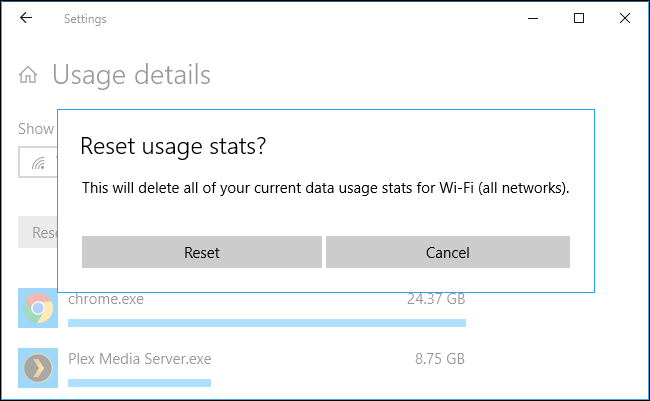Viewport: 650px width, 401px height.
Task: Click the chrome.exe usage bar
Action: click(266, 323)
